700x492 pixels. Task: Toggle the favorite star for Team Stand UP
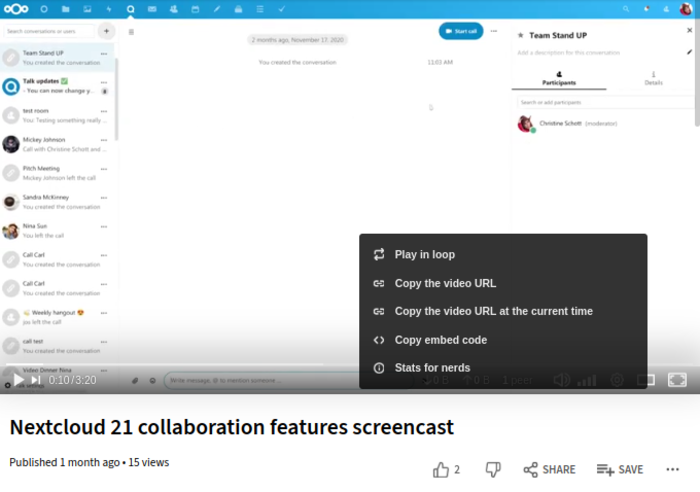[x=520, y=35]
